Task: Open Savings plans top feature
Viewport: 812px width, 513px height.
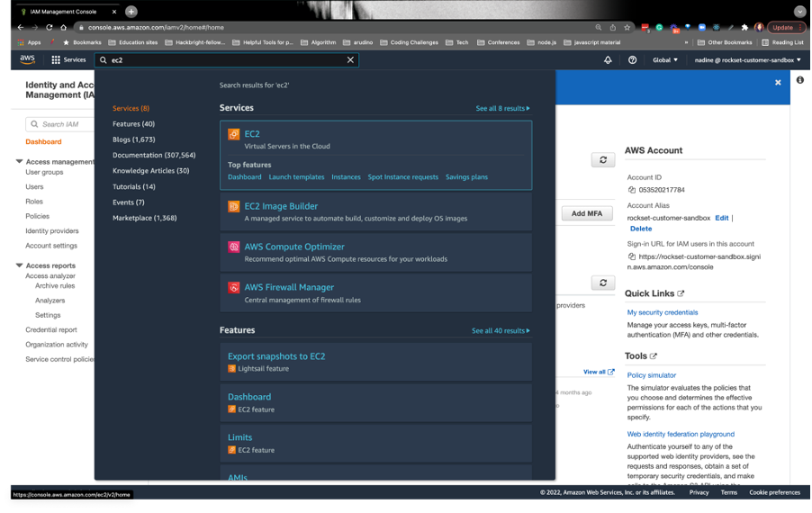Action: click(x=466, y=177)
